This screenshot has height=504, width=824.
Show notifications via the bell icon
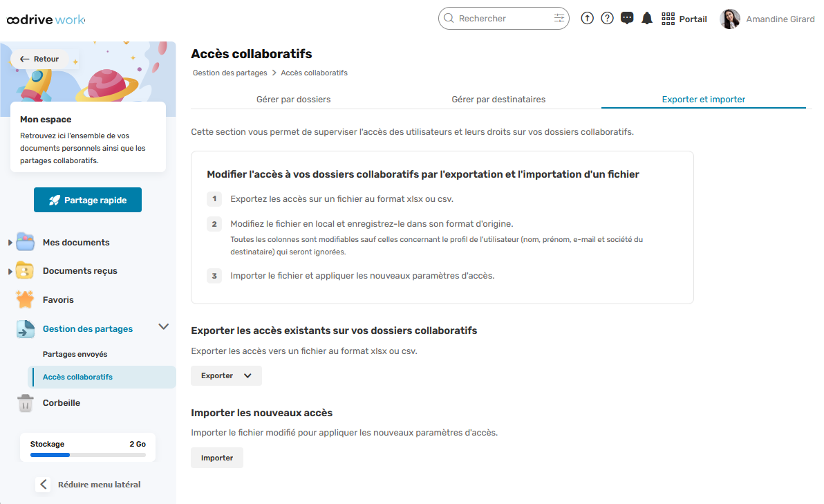(x=647, y=19)
